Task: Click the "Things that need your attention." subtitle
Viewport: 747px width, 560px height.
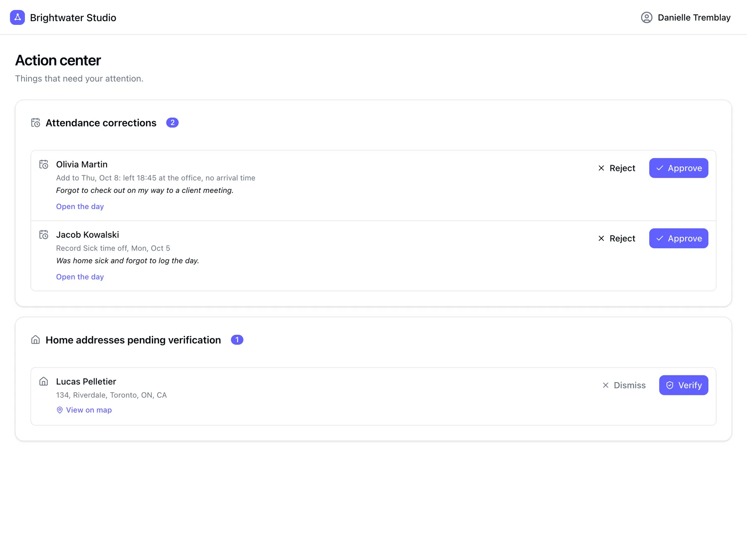Action: tap(79, 78)
